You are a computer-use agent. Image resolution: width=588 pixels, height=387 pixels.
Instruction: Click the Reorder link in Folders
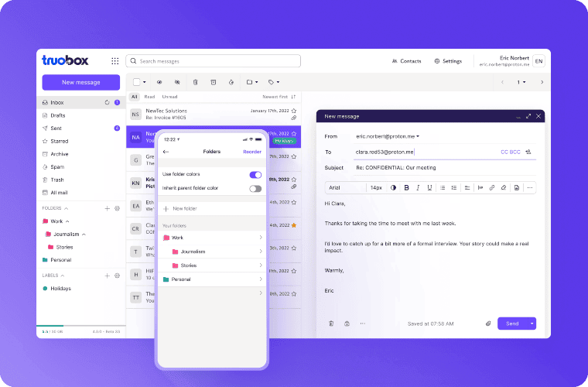[252, 152]
